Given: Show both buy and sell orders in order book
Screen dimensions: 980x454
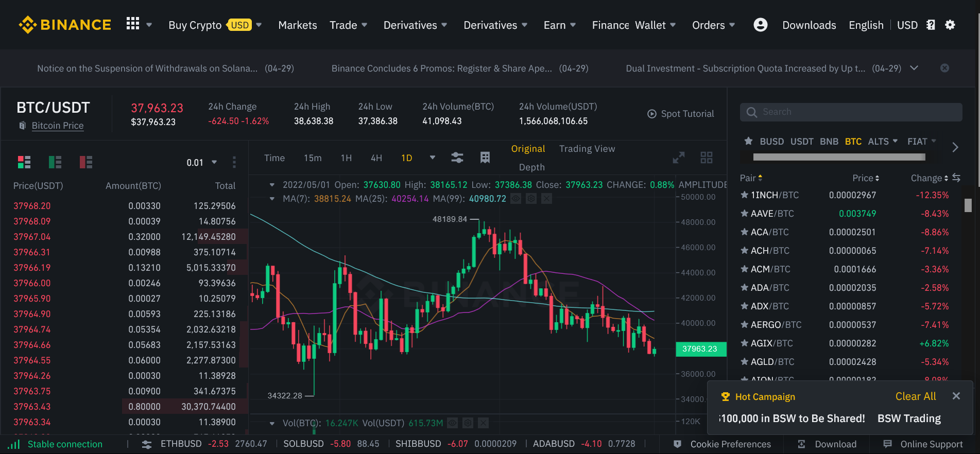Looking at the screenshot, I should coord(24,162).
